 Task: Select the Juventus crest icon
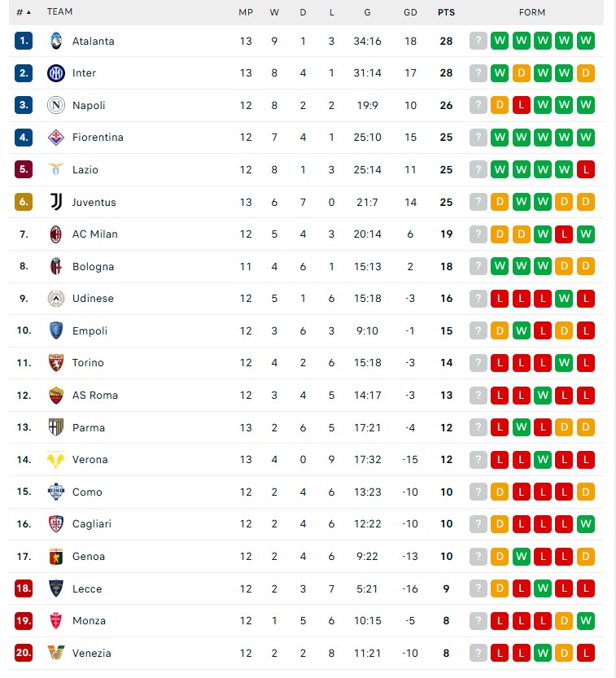tap(56, 202)
